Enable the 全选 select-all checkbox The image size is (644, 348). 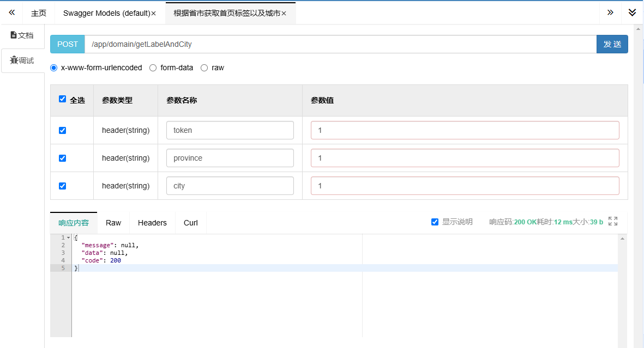tap(62, 100)
